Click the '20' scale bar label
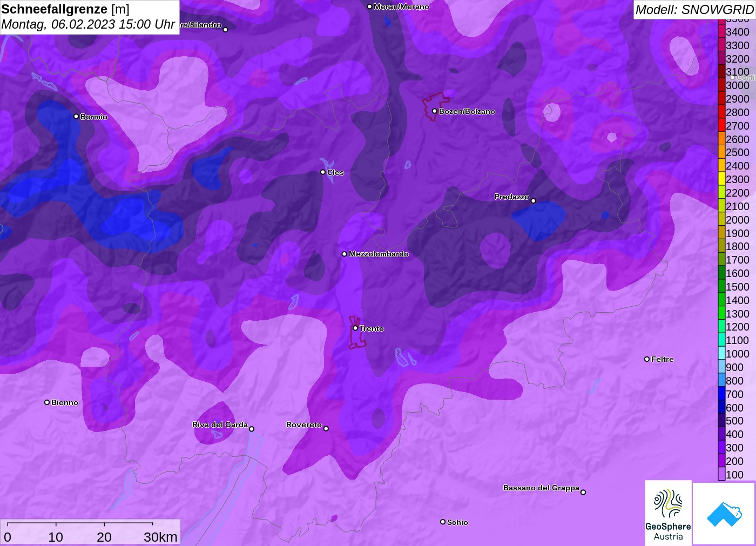The image size is (756, 546). pos(104,537)
